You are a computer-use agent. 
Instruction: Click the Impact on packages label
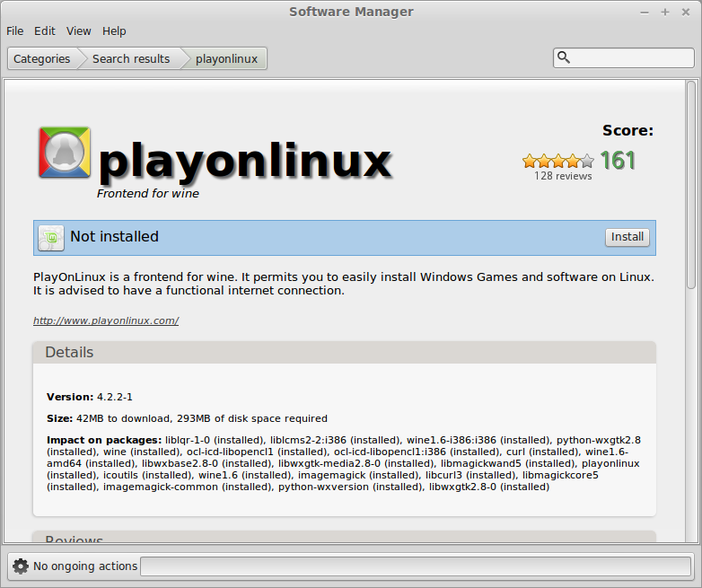(104, 440)
